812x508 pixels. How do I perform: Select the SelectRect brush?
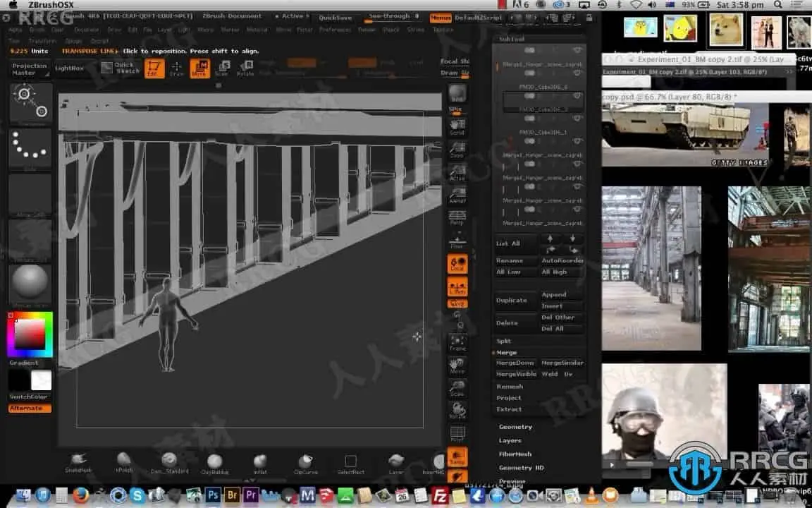[x=350, y=463]
